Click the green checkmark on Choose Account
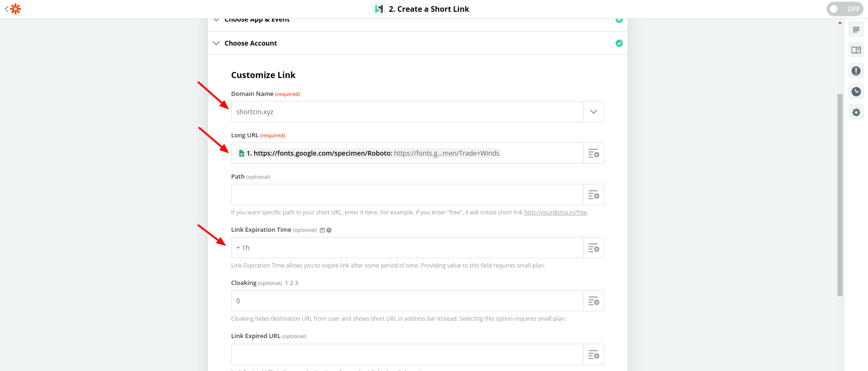Viewport: 868px width, 371px height. click(x=619, y=43)
